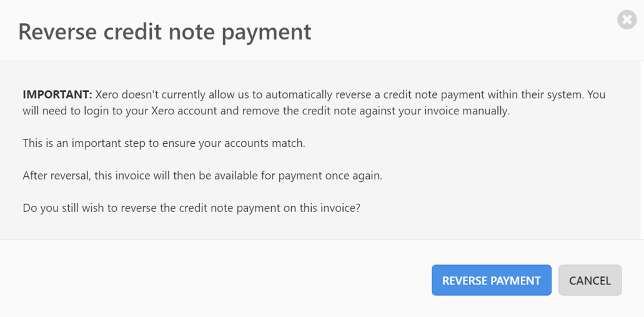Select the word Reverse in the dialog title
This screenshot has width=644, height=317.
(x=57, y=31)
